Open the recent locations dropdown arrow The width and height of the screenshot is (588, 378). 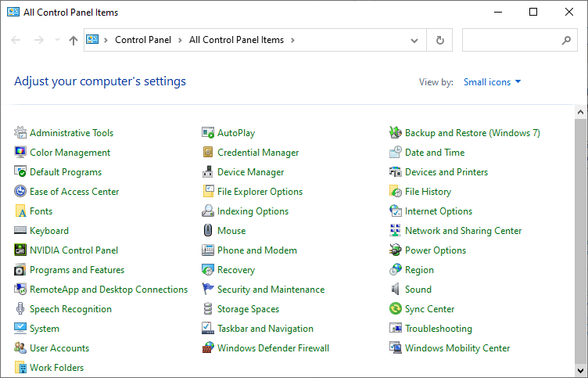(x=57, y=40)
